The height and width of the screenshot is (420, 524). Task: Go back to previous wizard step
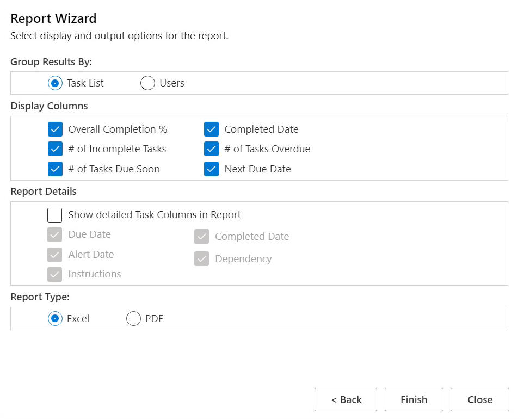(x=346, y=400)
